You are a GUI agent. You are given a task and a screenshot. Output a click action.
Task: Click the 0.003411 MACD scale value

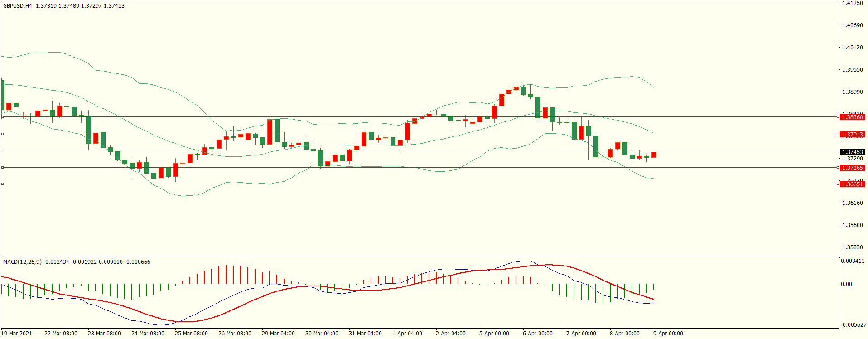(x=853, y=262)
